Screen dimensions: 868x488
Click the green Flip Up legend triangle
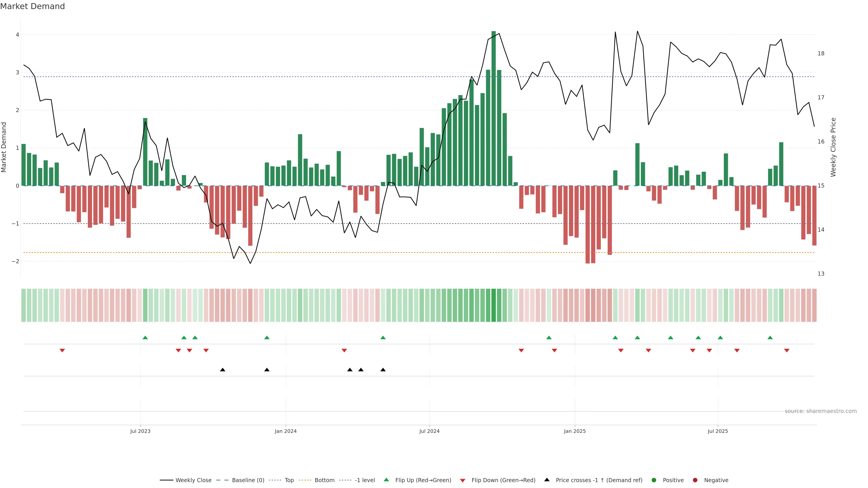tap(387, 480)
